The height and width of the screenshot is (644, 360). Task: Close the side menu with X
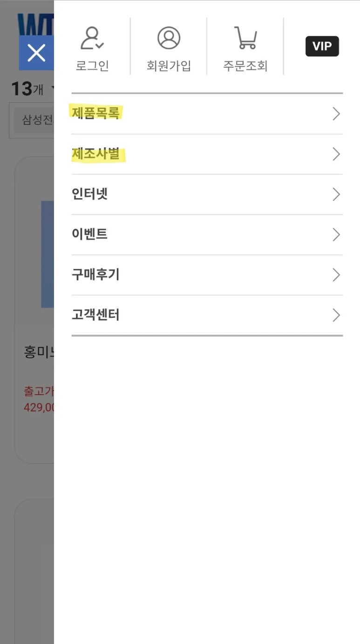pyautogui.click(x=36, y=53)
